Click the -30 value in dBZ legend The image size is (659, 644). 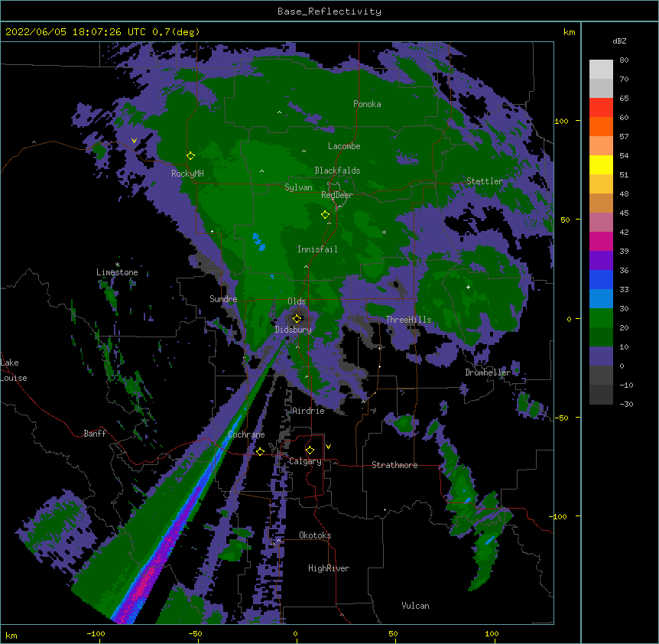tap(626, 404)
